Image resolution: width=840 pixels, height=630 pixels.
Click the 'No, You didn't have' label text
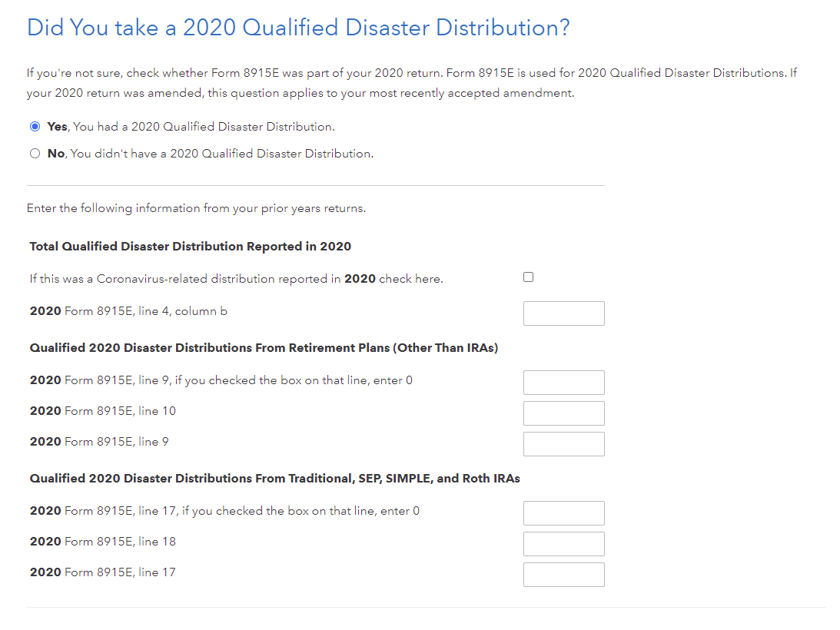pyautogui.click(x=210, y=154)
